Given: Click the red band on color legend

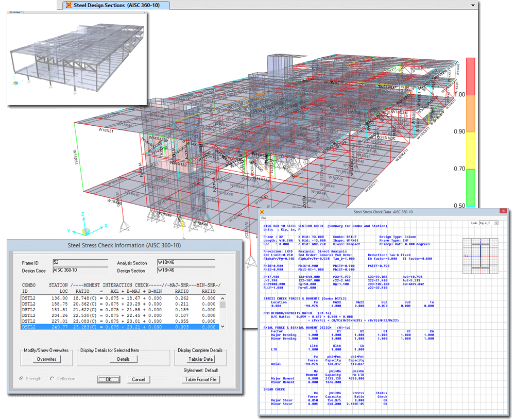Looking at the screenshot, I should pyautogui.click(x=471, y=75).
